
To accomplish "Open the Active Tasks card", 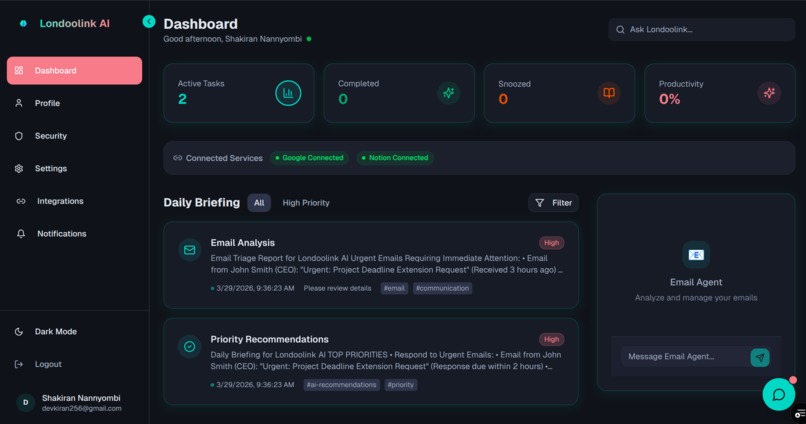I will coord(239,93).
